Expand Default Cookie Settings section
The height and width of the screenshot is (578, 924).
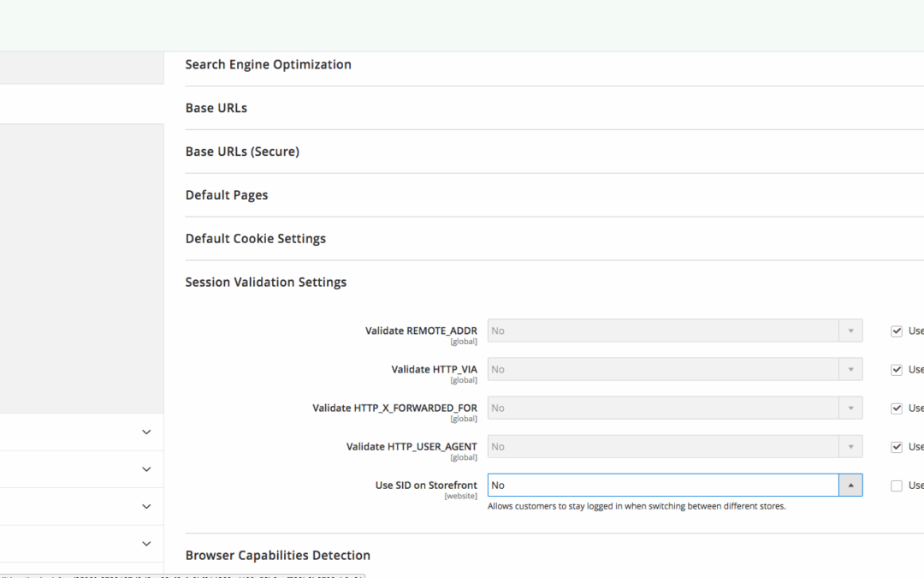(x=256, y=239)
